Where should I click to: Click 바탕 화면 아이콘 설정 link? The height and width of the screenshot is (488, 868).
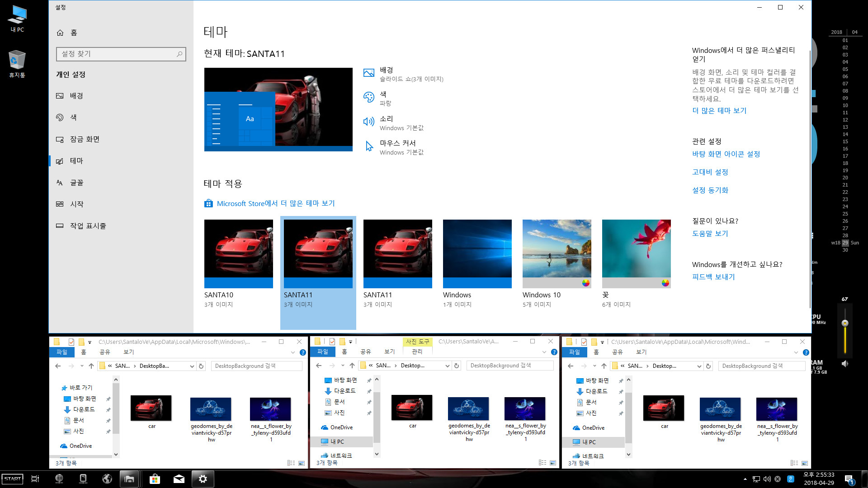[726, 154]
